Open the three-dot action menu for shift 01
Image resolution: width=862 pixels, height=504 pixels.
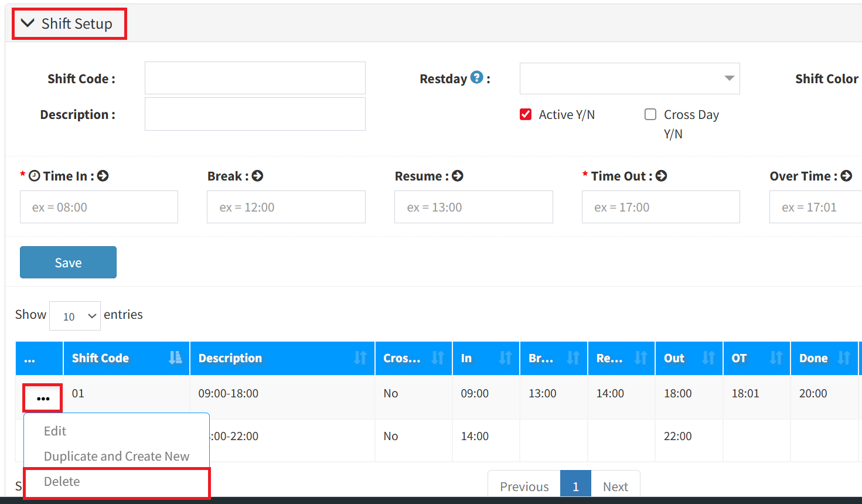[x=43, y=399]
